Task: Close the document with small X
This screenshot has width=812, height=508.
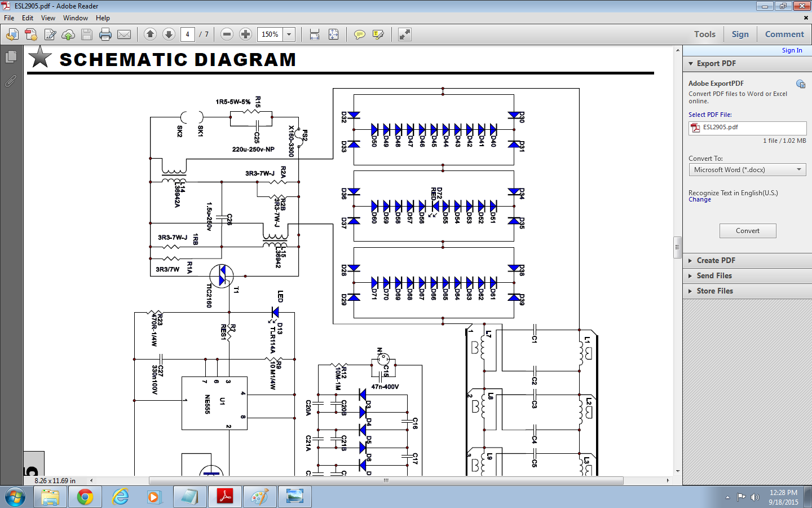Action: click(806, 18)
